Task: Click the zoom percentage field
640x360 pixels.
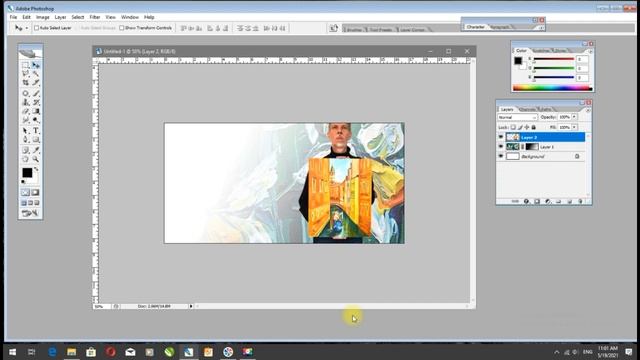Action: pyautogui.click(x=101, y=306)
